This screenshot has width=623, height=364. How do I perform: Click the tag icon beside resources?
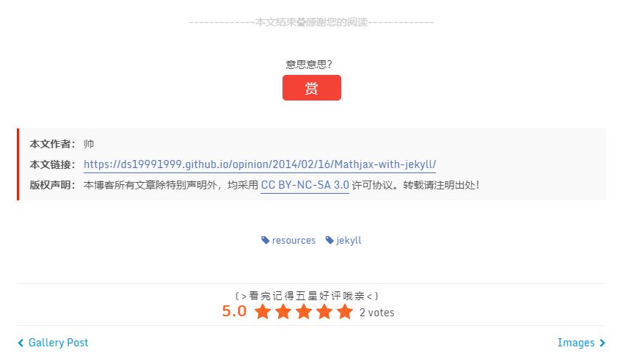pyautogui.click(x=265, y=240)
